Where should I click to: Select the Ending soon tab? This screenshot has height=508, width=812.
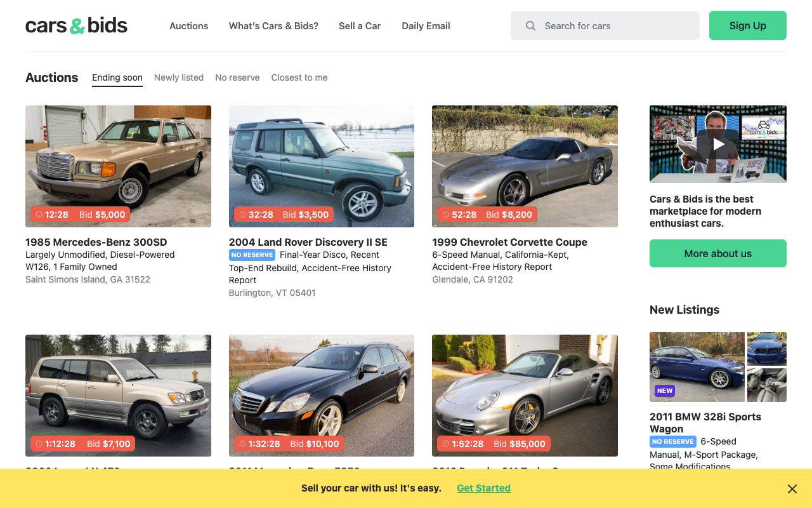click(117, 77)
